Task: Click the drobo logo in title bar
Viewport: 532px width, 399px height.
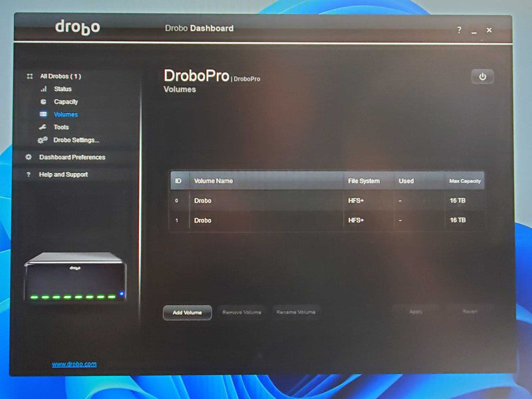Action: click(x=78, y=27)
